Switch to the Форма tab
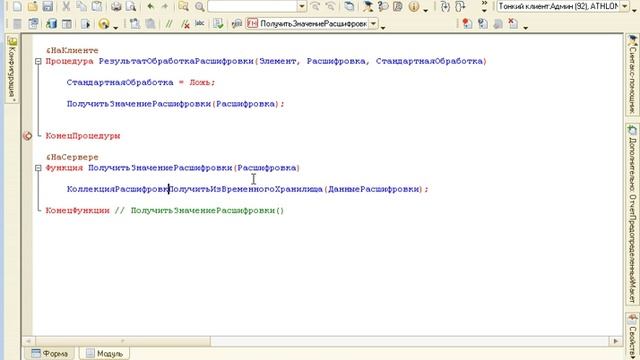640x360 pixels. pyautogui.click(x=49, y=353)
